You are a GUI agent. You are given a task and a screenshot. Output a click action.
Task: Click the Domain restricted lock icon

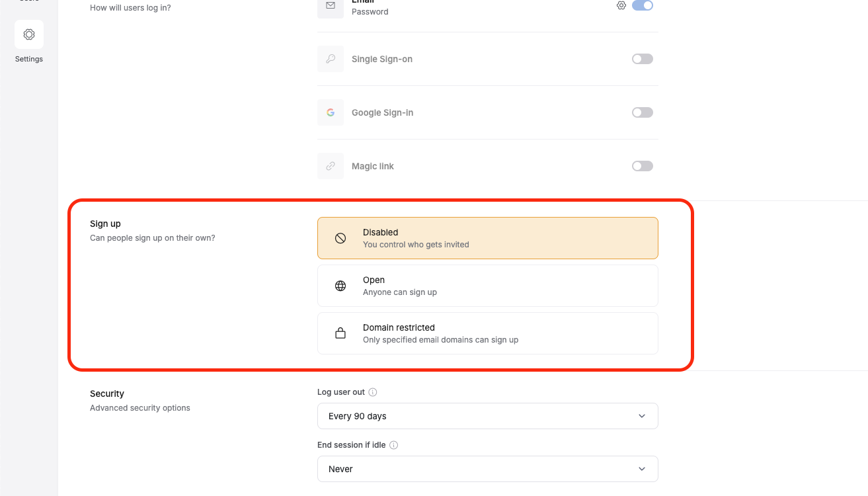(x=340, y=333)
